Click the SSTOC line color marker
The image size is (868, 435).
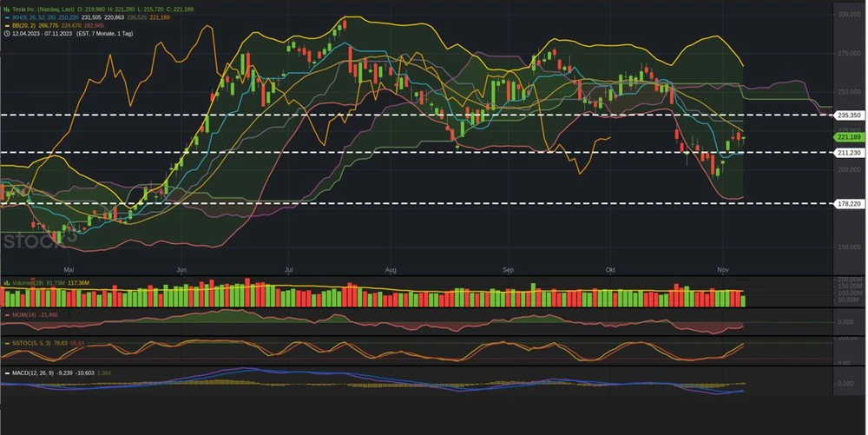[x=7, y=343]
